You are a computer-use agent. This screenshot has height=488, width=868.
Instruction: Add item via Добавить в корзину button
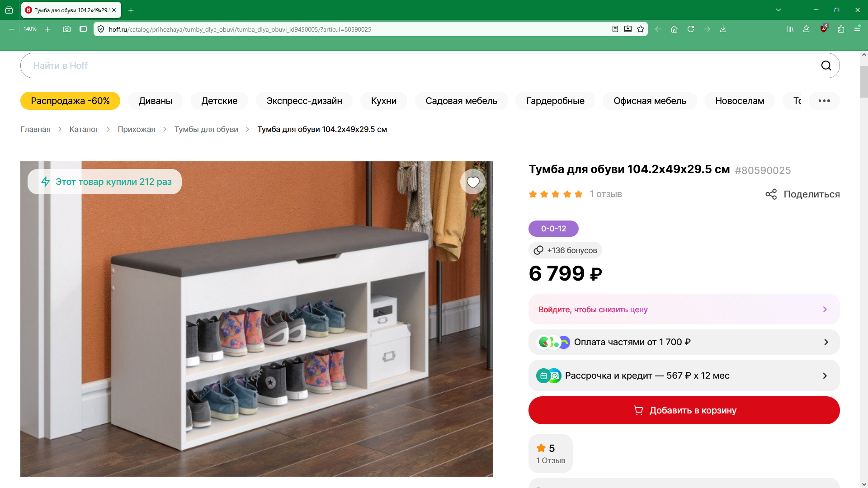[684, 410]
